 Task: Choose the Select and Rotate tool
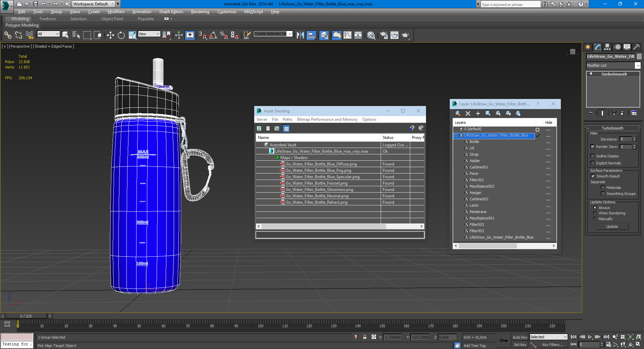pyautogui.click(x=121, y=35)
